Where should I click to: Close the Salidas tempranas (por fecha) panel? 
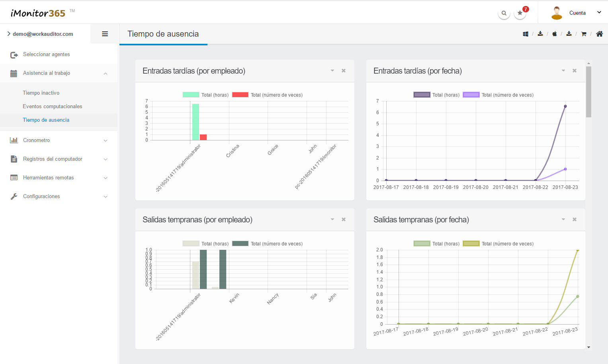(575, 220)
